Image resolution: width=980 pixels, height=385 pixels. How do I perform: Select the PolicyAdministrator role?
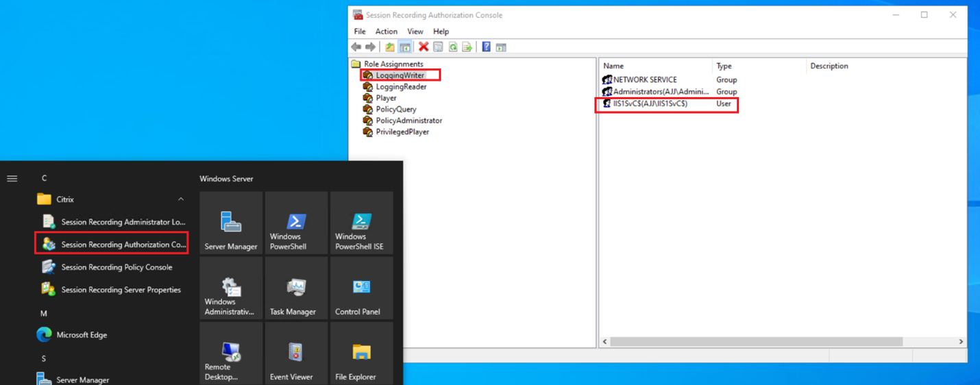tap(402, 121)
